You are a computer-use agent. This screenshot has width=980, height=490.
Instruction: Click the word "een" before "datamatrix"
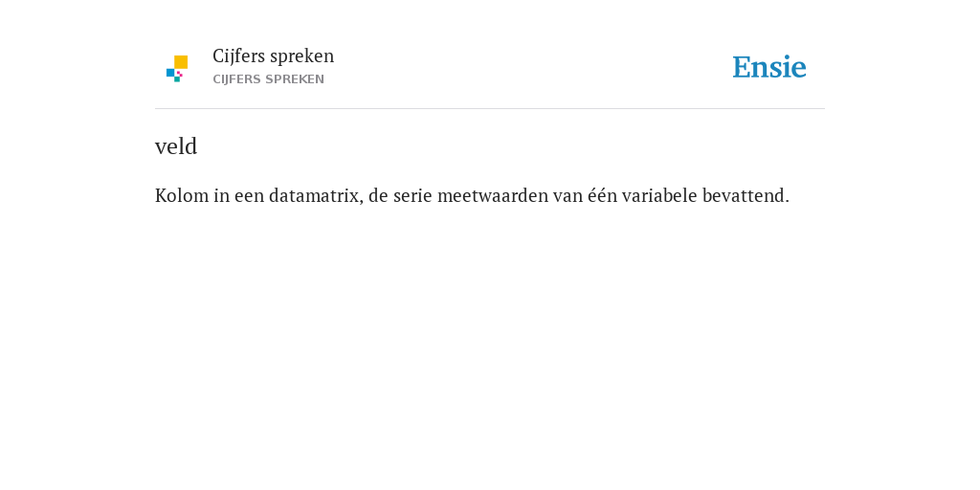(x=250, y=196)
